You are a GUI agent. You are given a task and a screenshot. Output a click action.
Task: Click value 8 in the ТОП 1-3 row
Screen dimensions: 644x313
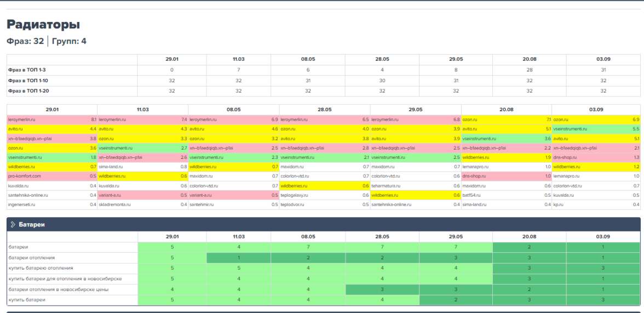click(x=456, y=70)
